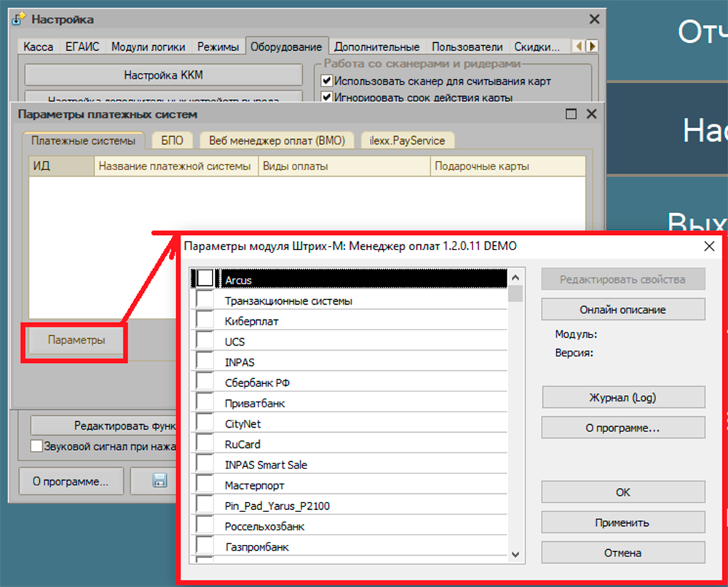Image resolution: width=728 pixels, height=587 pixels.
Task: Select the Сбербанк РФ list entry
Action: click(x=349, y=382)
